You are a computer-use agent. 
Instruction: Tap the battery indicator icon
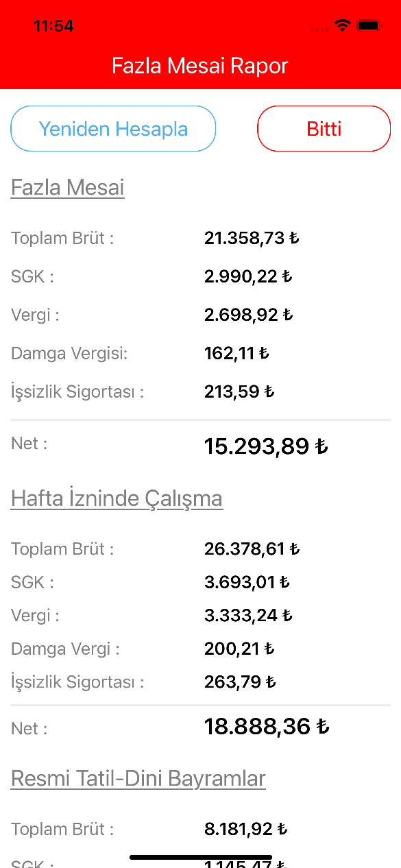369,26
